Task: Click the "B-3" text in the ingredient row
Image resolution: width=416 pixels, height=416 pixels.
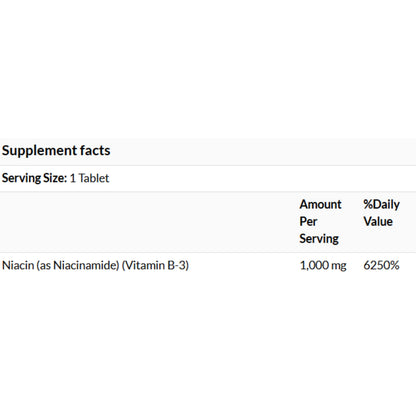Action: pyautogui.click(x=177, y=265)
